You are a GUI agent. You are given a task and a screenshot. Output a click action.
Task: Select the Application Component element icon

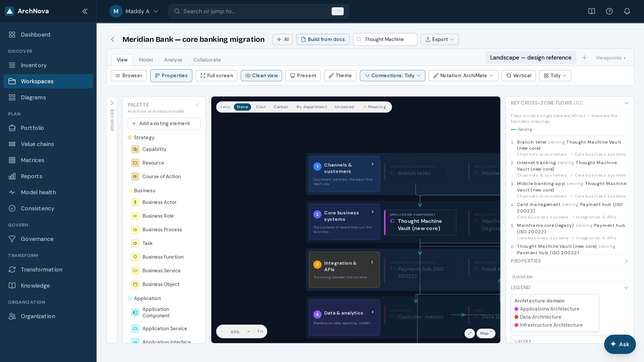(x=135, y=313)
